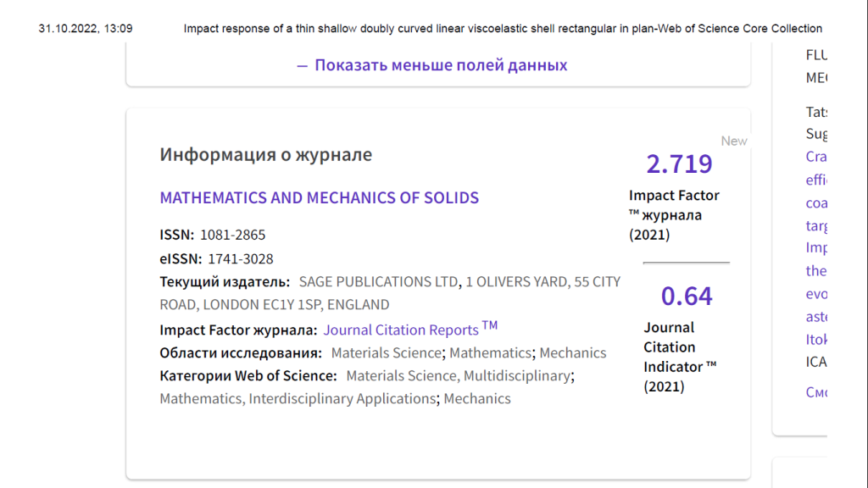Click the 'Impact Factor журнала:' field label

238,330
